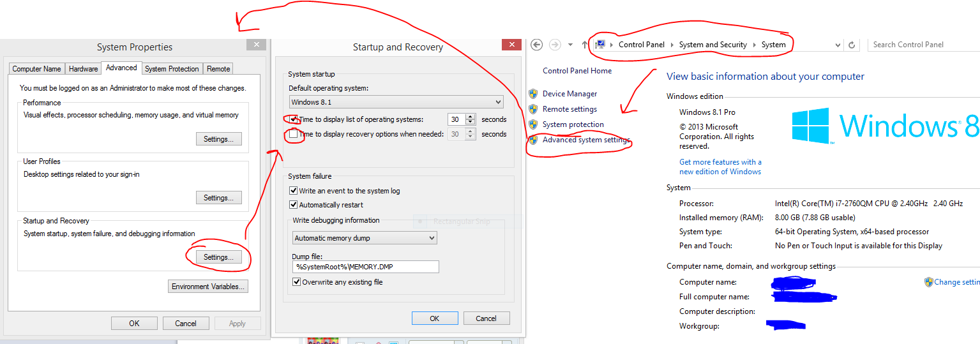Screen dimensions: 980x344
Task: Click shield icon beside Change settings
Action: pos(929,282)
